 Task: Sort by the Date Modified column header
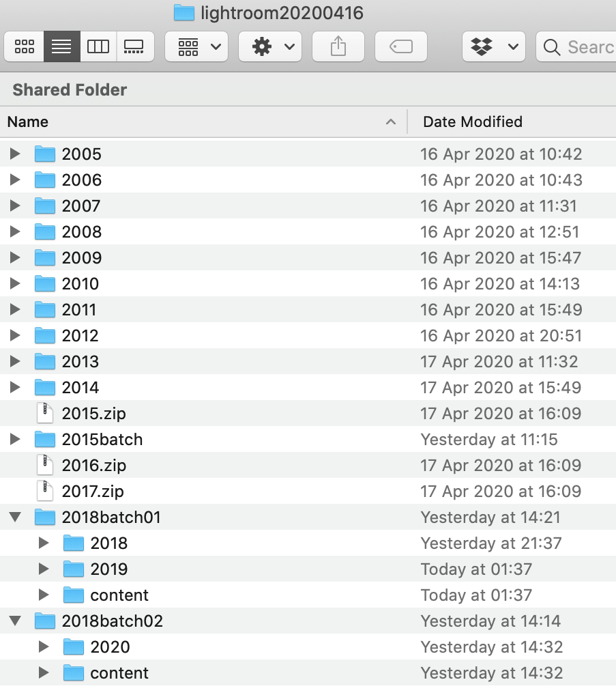[472, 122]
